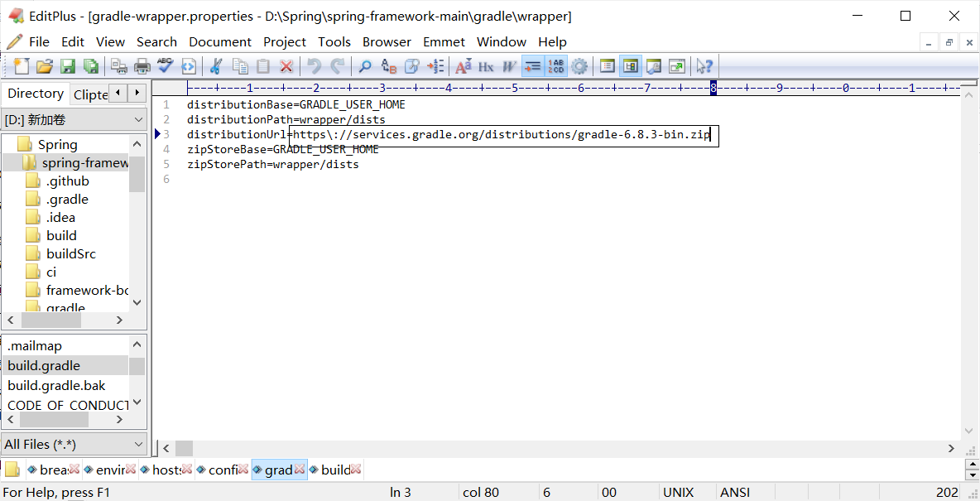Close the brea document tab
The height and width of the screenshot is (501, 980).
pos(74,470)
